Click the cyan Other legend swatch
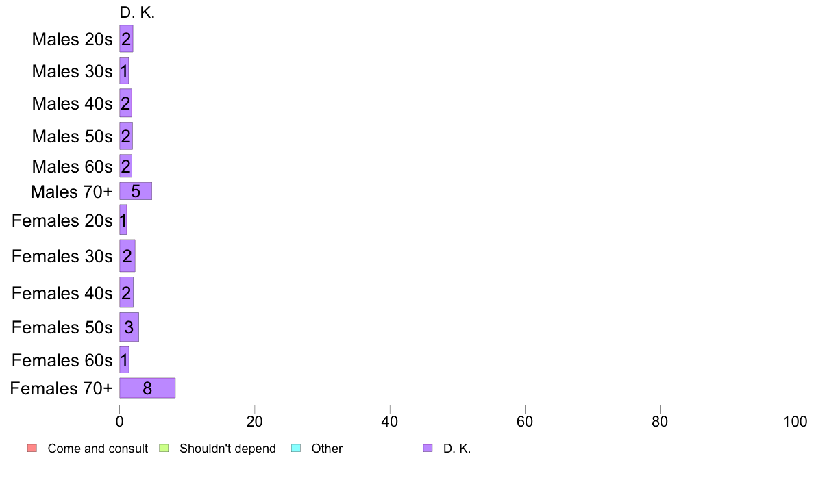814x504 pixels. click(296, 448)
